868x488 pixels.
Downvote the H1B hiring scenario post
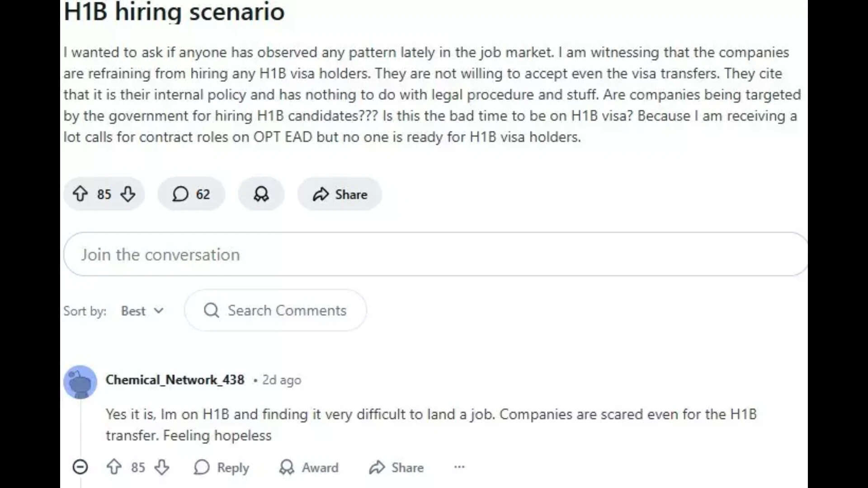click(x=128, y=194)
